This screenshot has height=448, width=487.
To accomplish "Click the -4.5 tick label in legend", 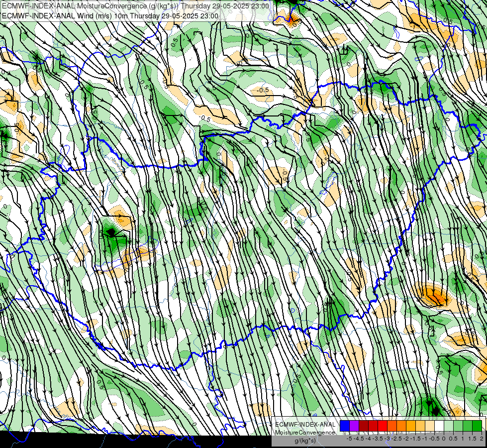I will (x=359, y=439).
